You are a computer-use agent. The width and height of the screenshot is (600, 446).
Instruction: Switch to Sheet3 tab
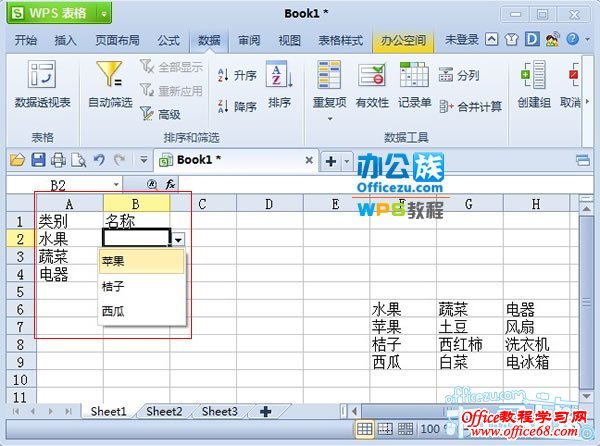click(x=220, y=412)
